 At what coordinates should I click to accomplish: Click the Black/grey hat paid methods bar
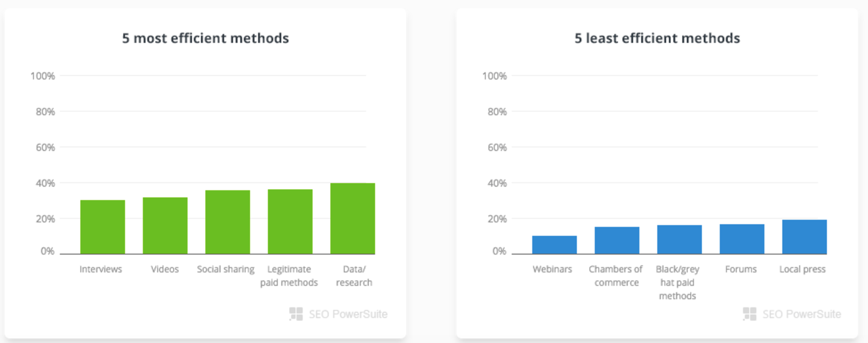(x=680, y=239)
